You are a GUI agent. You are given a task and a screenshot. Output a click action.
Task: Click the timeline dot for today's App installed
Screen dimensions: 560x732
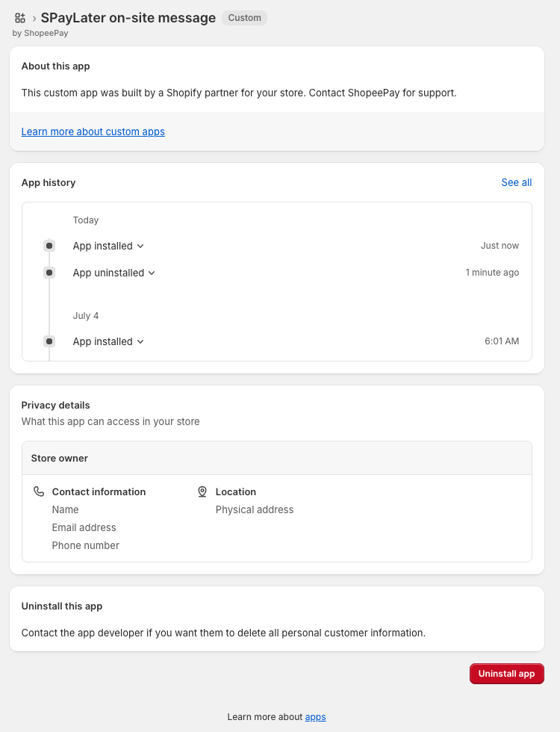point(49,246)
